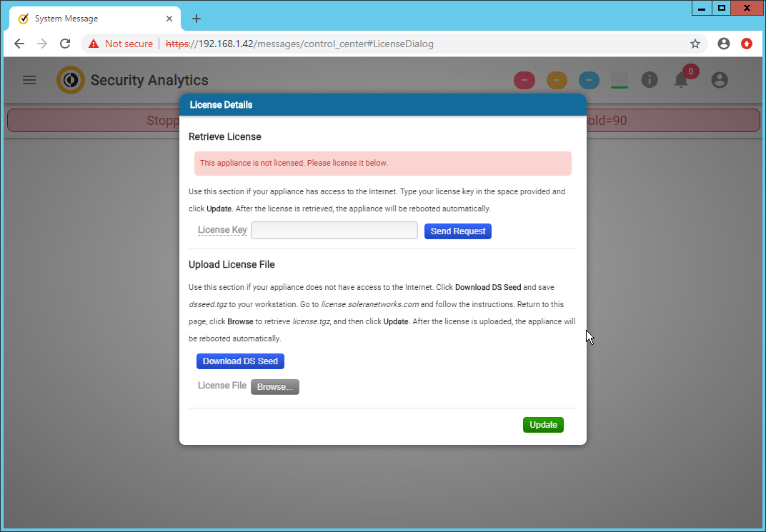Open the info icon in header

[649, 80]
